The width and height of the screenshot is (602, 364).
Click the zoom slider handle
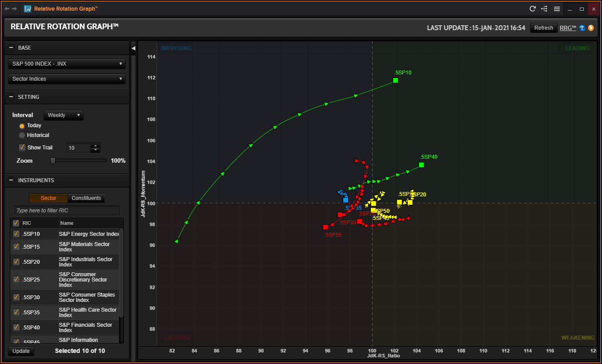53,161
